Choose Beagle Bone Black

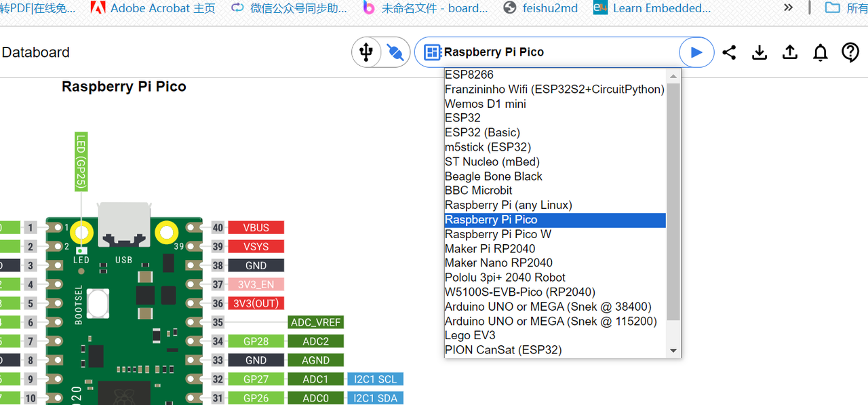555,176
